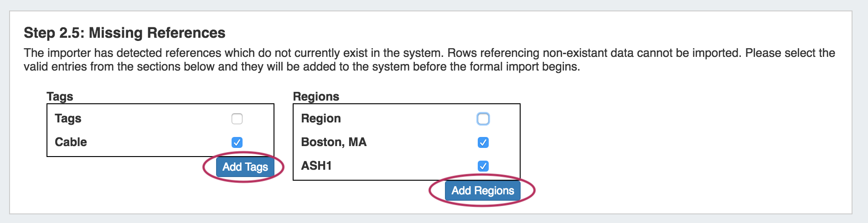Click the Cable tag row label
The width and height of the screenshot is (868, 223).
[x=71, y=142]
